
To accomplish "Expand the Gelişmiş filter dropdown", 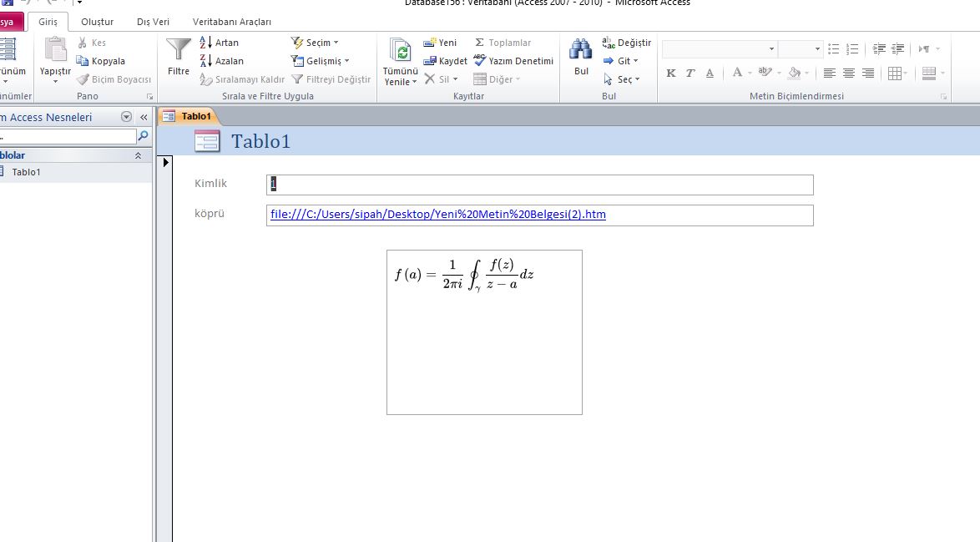I will tap(320, 61).
